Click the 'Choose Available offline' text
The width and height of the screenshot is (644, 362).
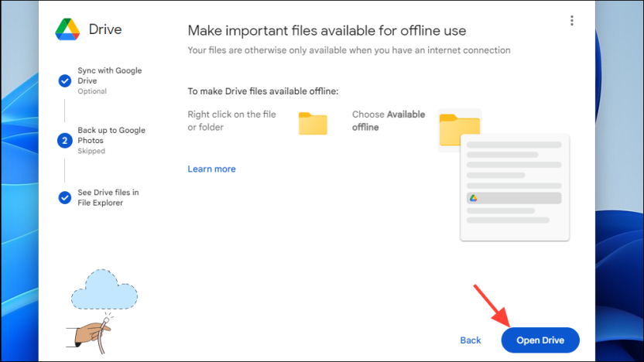pos(388,121)
